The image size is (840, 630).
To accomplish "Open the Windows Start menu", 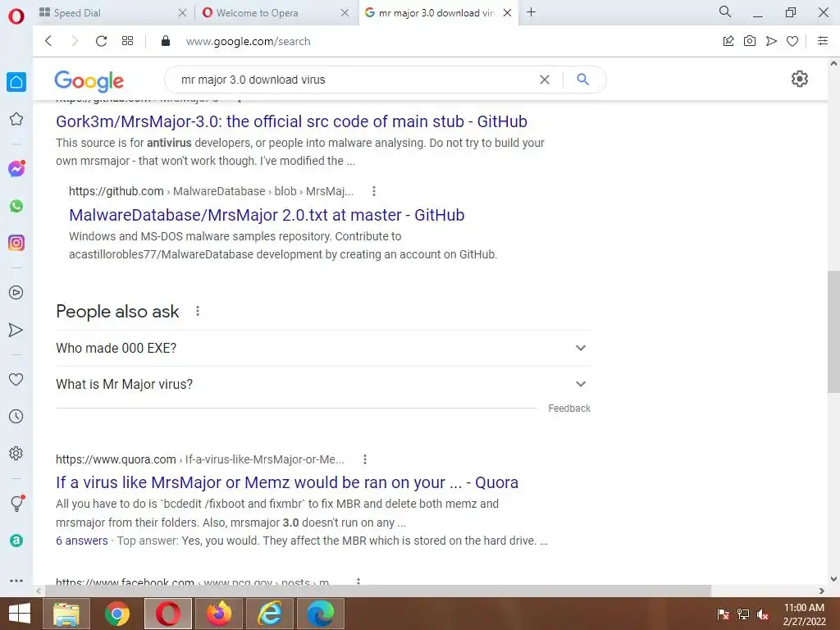I will point(20,614).
